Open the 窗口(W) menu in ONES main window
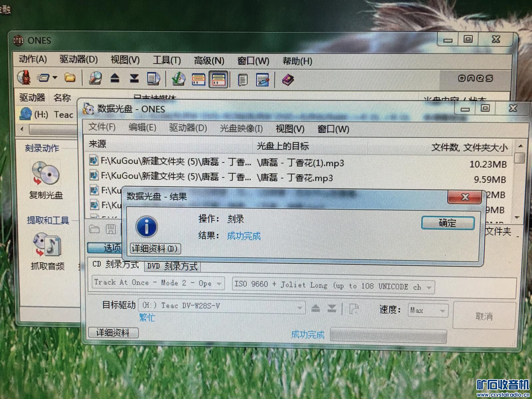The image size is (532, 399). [x=253, y=61]
